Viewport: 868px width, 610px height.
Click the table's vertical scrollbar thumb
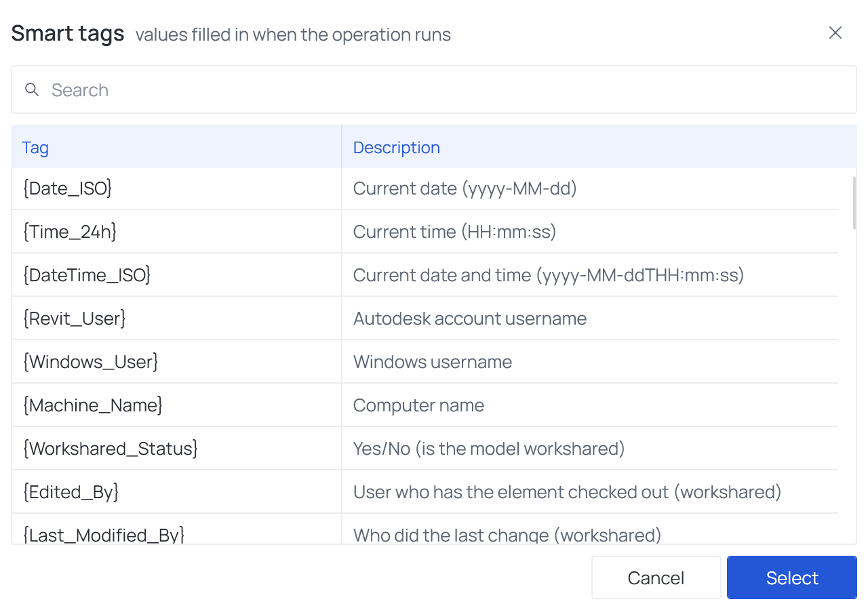[x=854, y=203]
